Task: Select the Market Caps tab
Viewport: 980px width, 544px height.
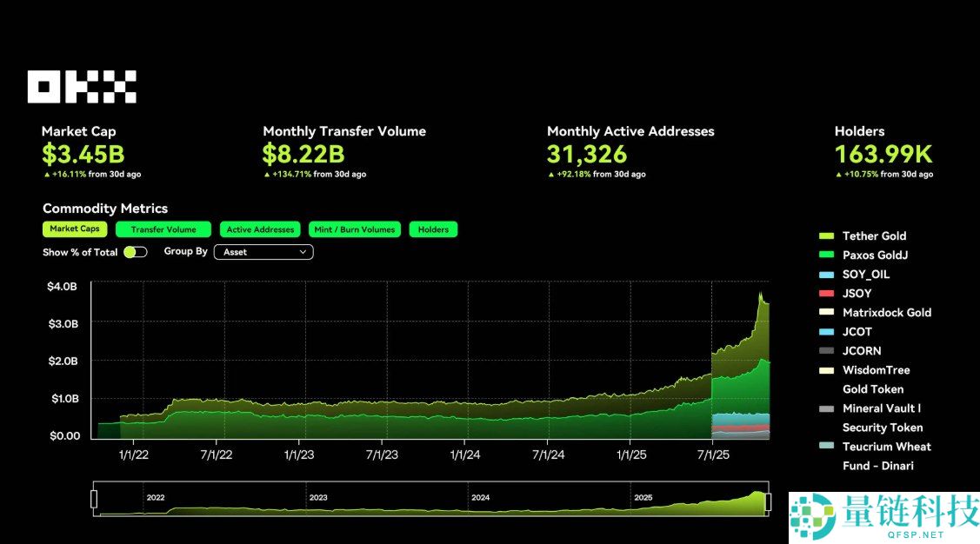Action: tap(75, 229)
